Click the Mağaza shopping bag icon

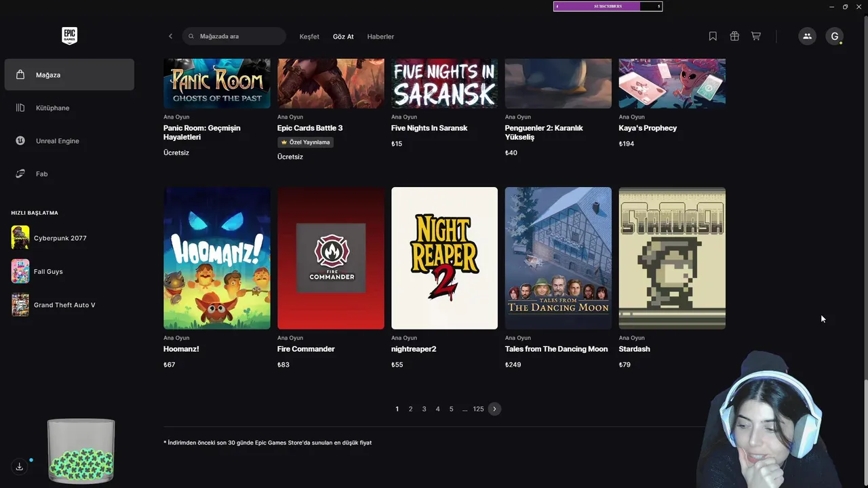pos(21,75)
